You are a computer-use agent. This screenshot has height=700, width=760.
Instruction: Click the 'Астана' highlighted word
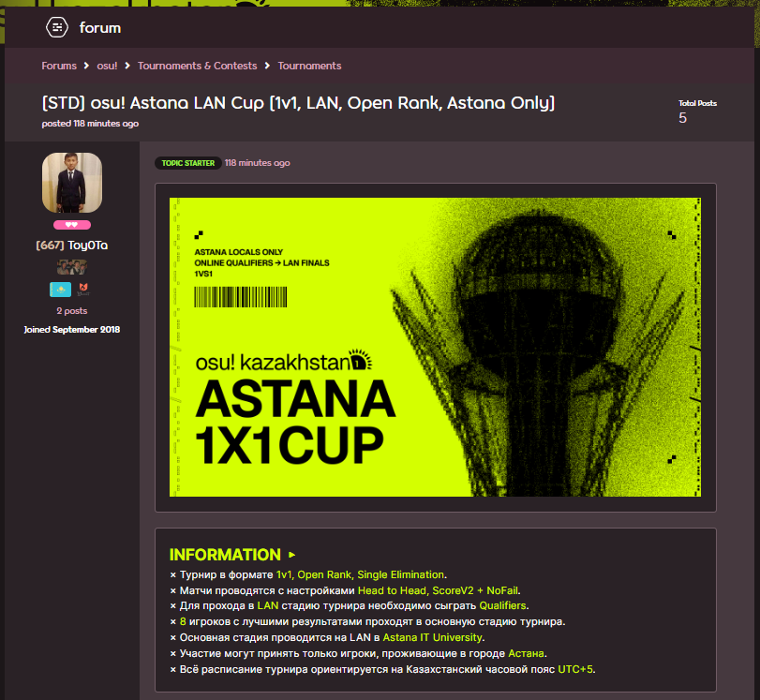tap(526, 653)
